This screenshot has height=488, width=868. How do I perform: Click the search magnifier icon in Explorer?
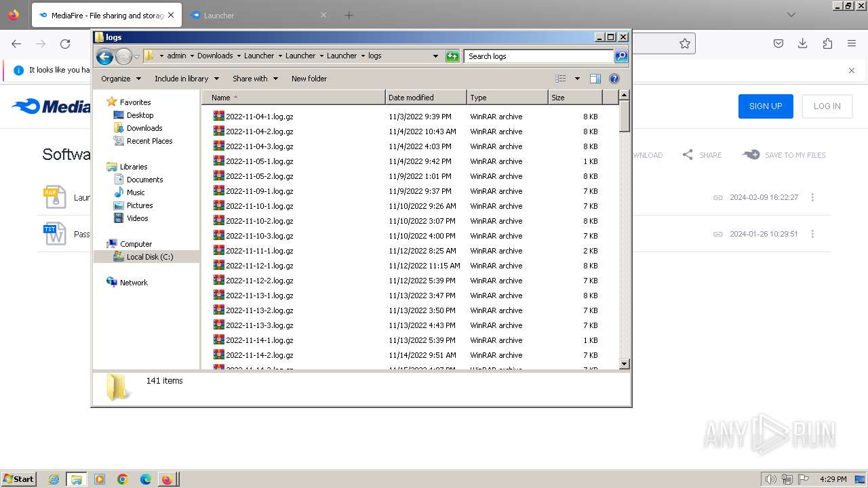pyautogui.click(x=621, y=56)
